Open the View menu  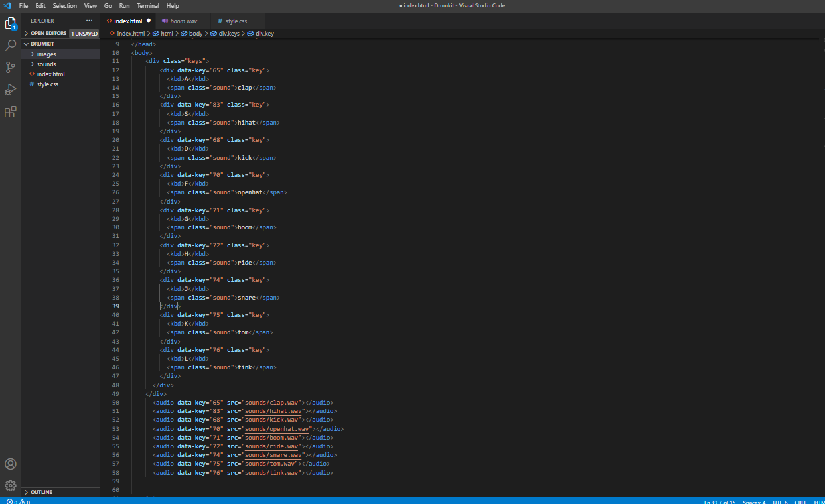point(91,5)
